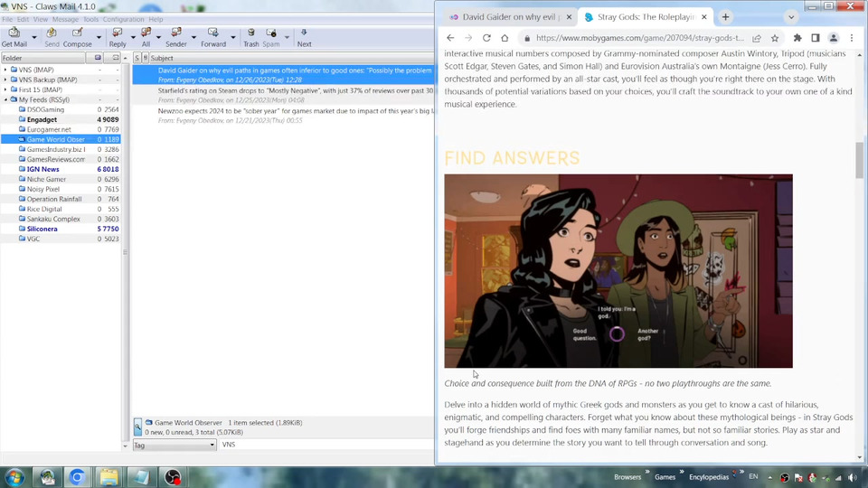Open the Tag combo box

point(174,445)
